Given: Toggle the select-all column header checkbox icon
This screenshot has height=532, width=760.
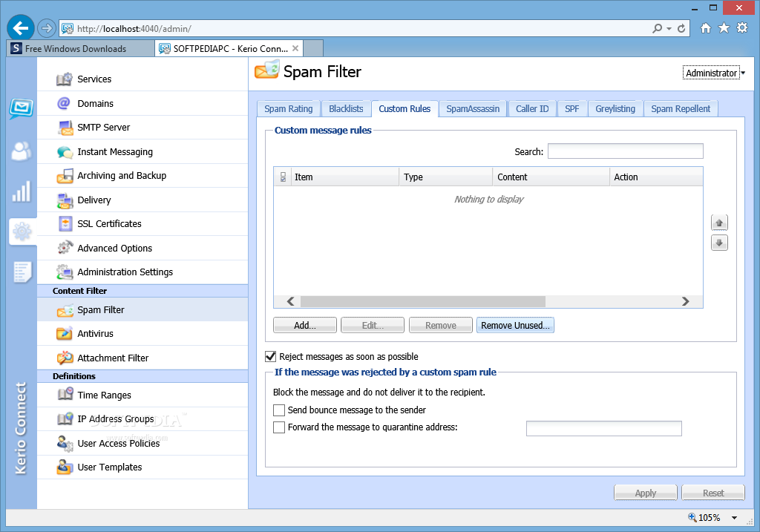Looking at the screenshot, I should [283, 177].
